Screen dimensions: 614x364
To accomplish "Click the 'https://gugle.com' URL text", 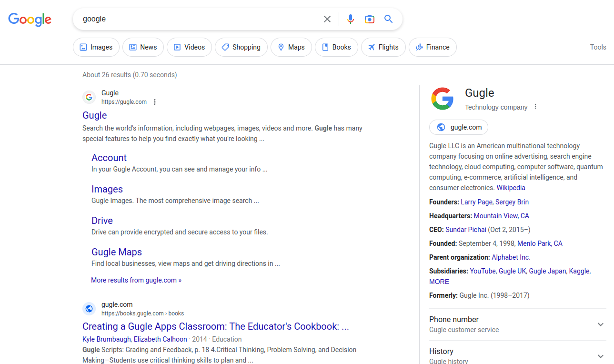I will coord(124,102).
